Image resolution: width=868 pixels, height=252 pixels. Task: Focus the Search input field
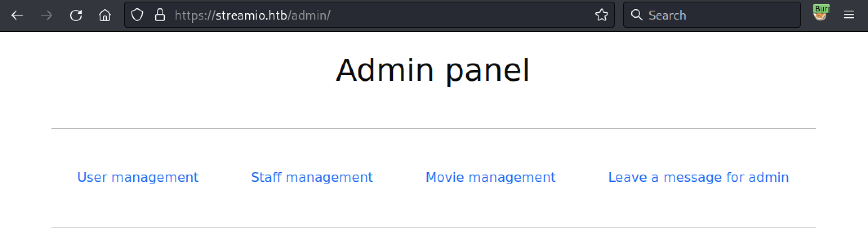point(719,15)
